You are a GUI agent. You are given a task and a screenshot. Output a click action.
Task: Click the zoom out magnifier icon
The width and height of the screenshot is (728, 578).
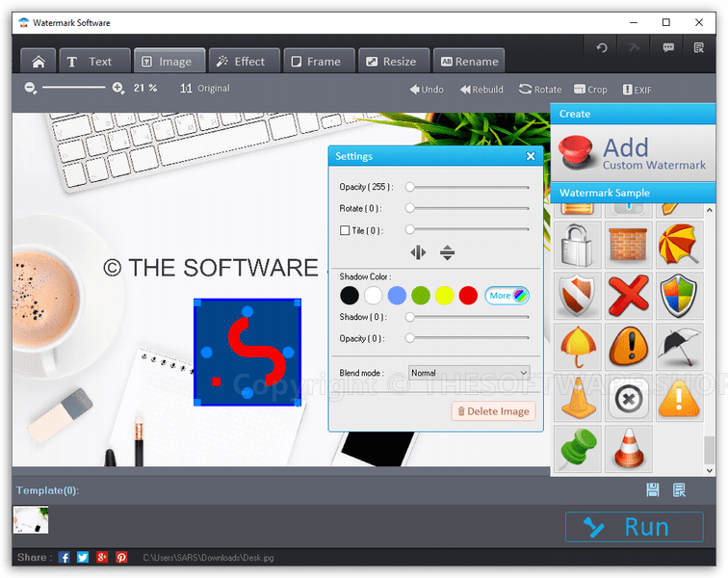31,89
